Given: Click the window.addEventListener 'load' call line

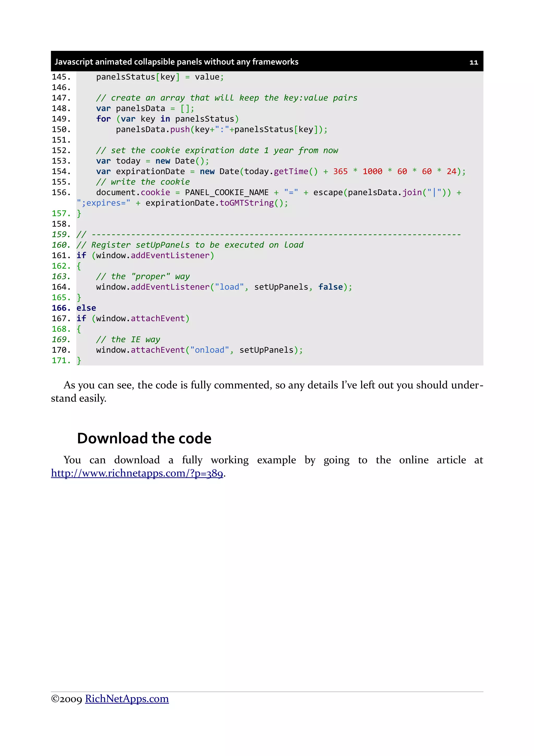Looking at the screenshot, I should point(224,287).
